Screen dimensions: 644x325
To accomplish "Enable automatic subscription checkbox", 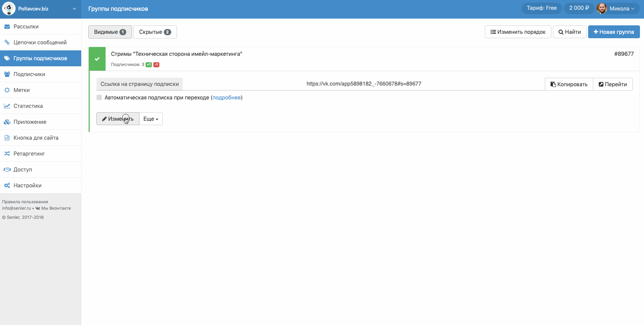I will 99,98.
